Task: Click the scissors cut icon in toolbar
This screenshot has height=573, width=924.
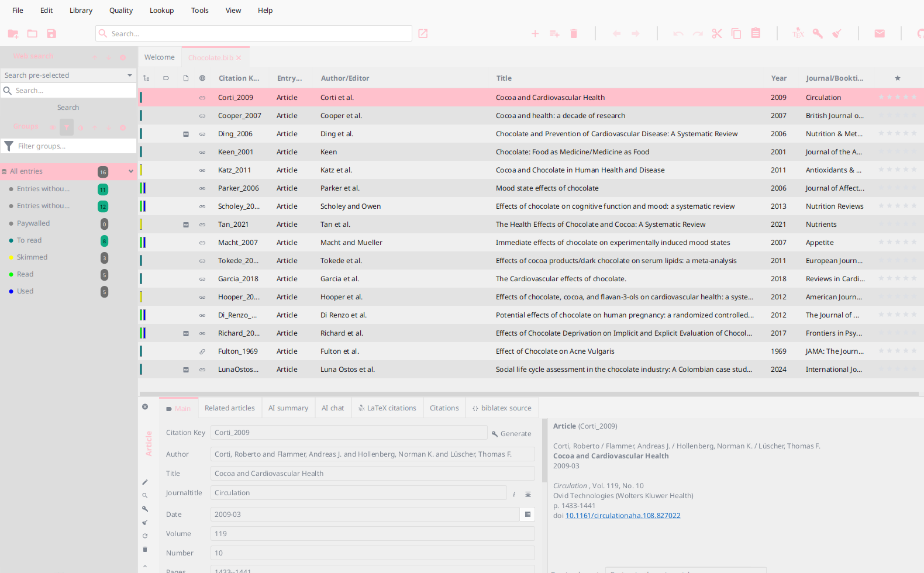Action: pos(717,34)
